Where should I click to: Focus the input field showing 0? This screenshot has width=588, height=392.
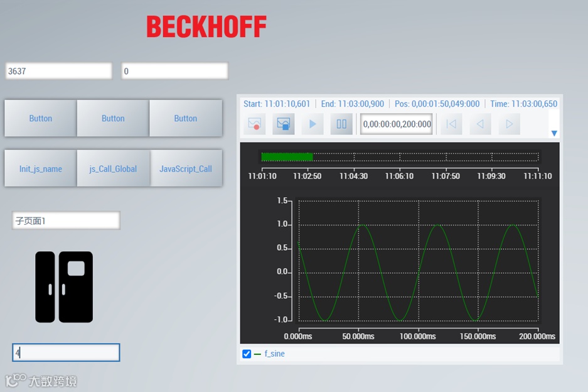tap(174, 71)
